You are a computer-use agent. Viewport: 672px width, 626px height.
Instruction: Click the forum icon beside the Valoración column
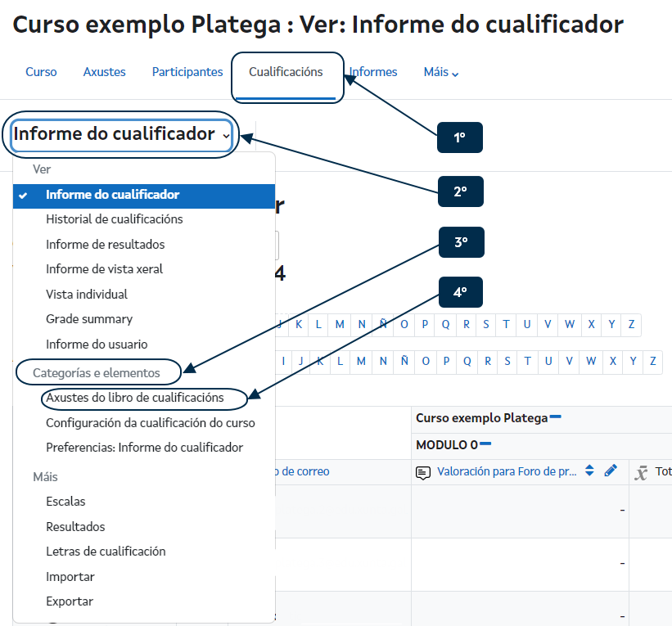pyautogui.click(x=422, y=471)
